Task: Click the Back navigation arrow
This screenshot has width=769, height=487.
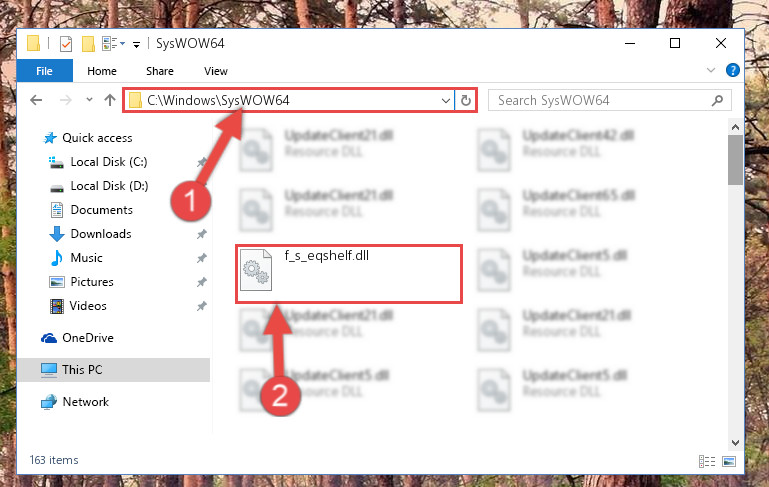Action: (36, 100)
